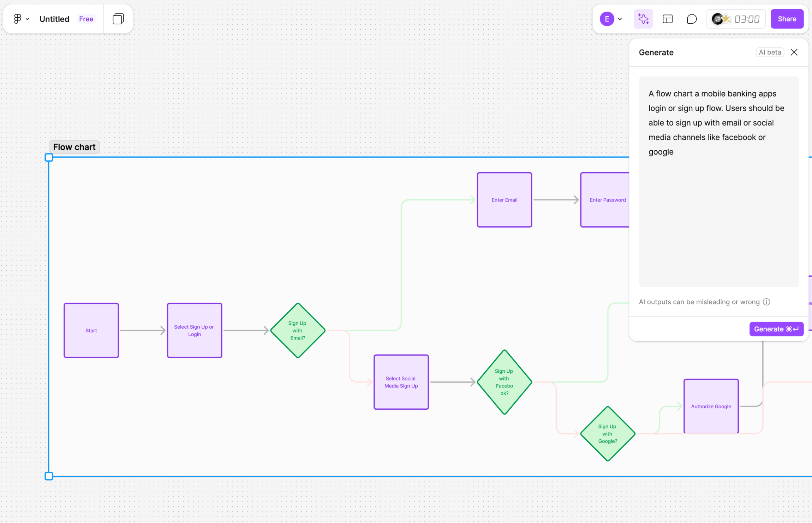Toggle the AI generate sparkle icon

(643, 19)
